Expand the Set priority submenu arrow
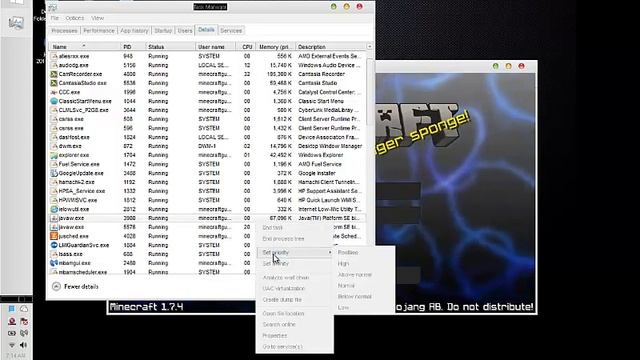The image size is (640, 360). click(330, 253)
